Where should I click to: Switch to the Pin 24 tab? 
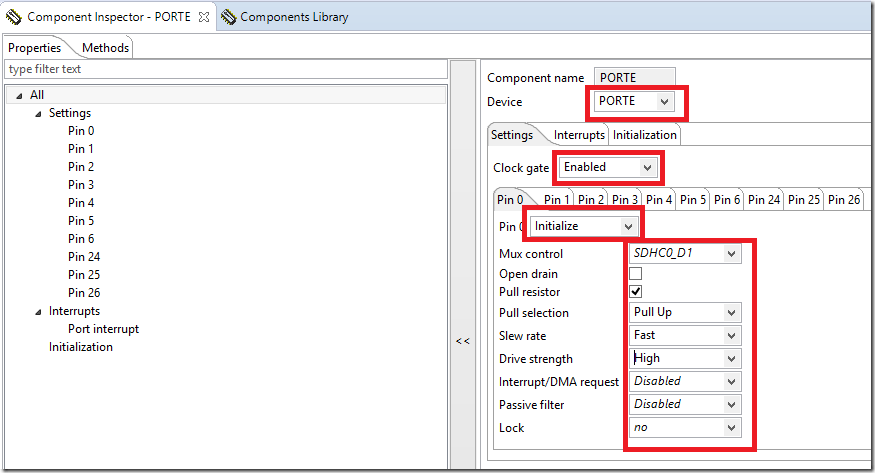point(763,200)
